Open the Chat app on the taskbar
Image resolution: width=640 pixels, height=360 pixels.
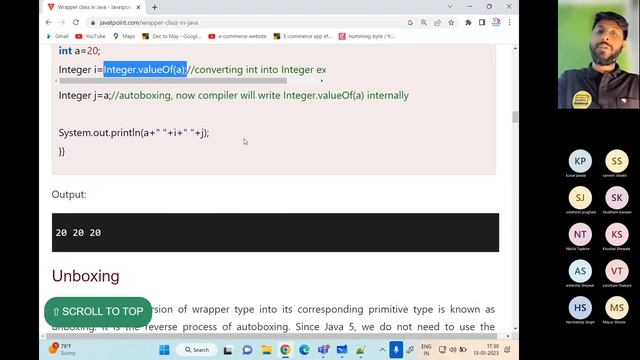pos(247,350)
